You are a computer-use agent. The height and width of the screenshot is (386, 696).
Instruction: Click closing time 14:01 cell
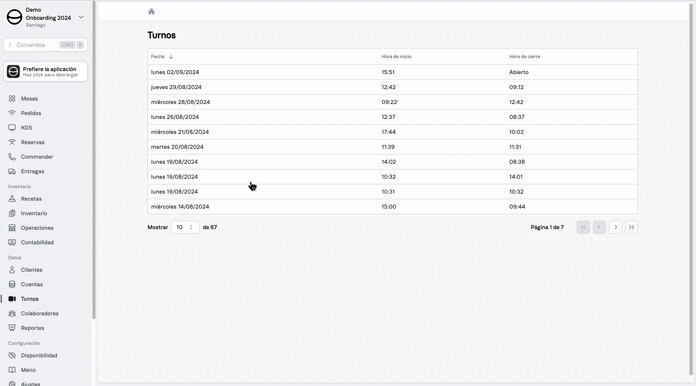coord(516,177)
